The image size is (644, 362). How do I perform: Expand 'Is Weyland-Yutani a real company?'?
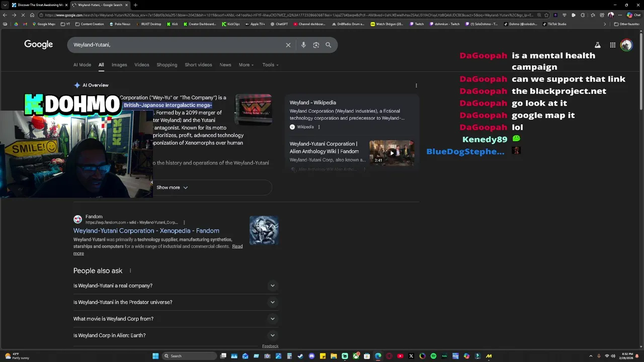click(176, 286)
